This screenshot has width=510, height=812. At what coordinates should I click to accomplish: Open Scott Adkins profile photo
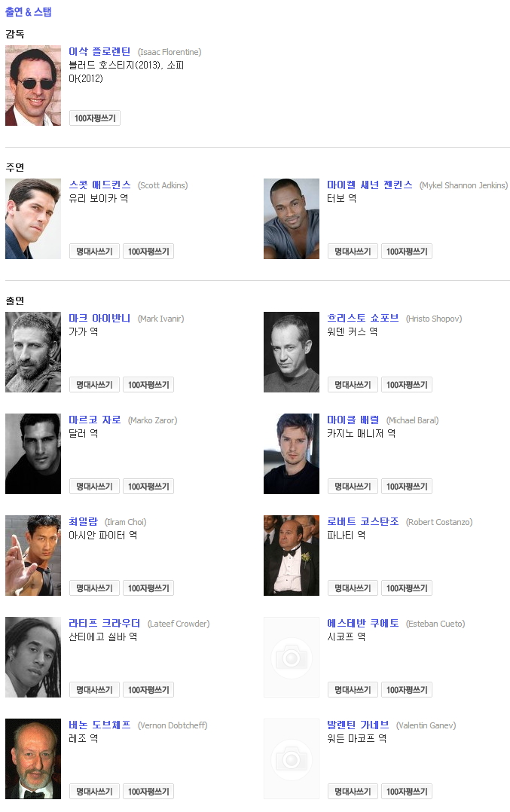tap(33, 218)
